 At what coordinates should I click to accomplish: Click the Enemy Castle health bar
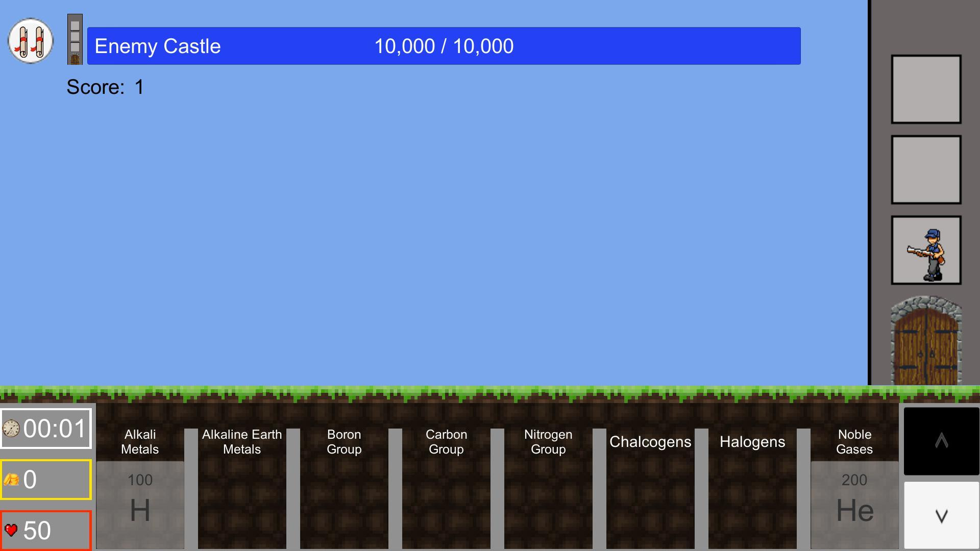[444, 46]
